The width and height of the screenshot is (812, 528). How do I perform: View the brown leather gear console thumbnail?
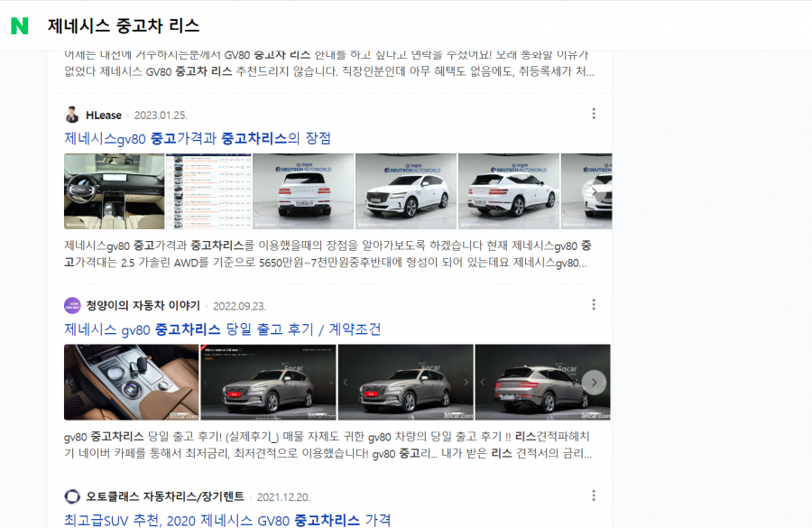click(x=132, y=383)
